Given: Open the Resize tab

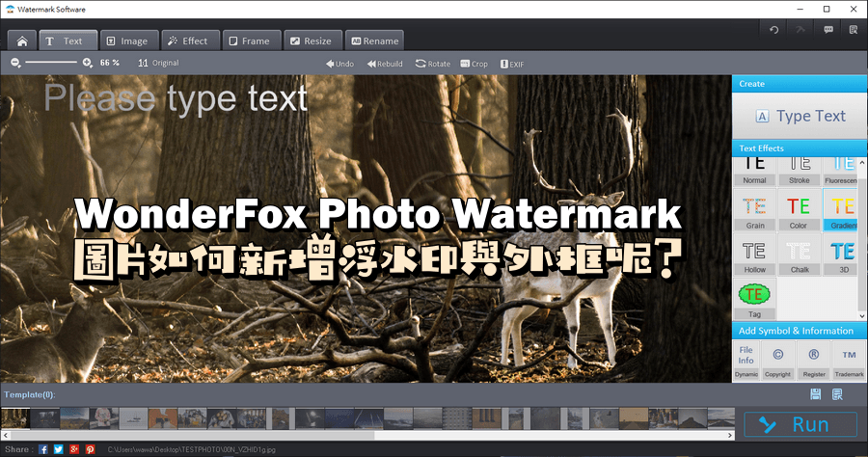Looking at the screenshot, I should pos(312,40).
